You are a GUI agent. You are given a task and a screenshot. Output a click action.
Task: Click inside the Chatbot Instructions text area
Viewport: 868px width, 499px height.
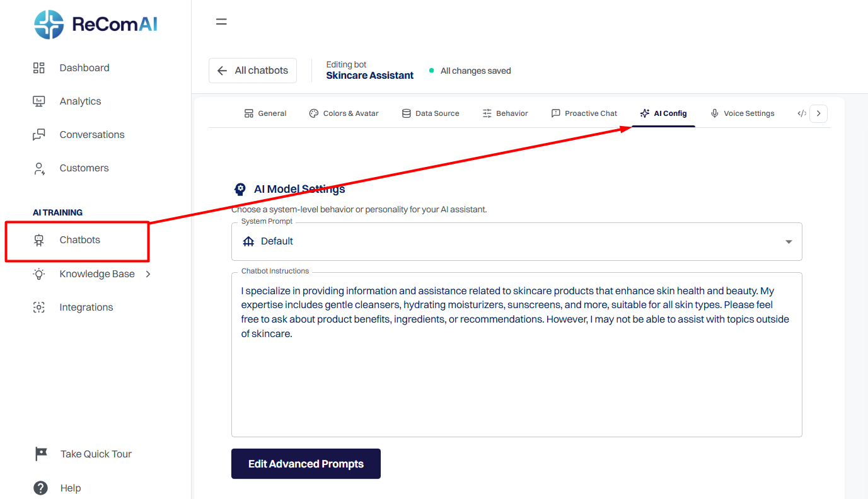(517, 355)
